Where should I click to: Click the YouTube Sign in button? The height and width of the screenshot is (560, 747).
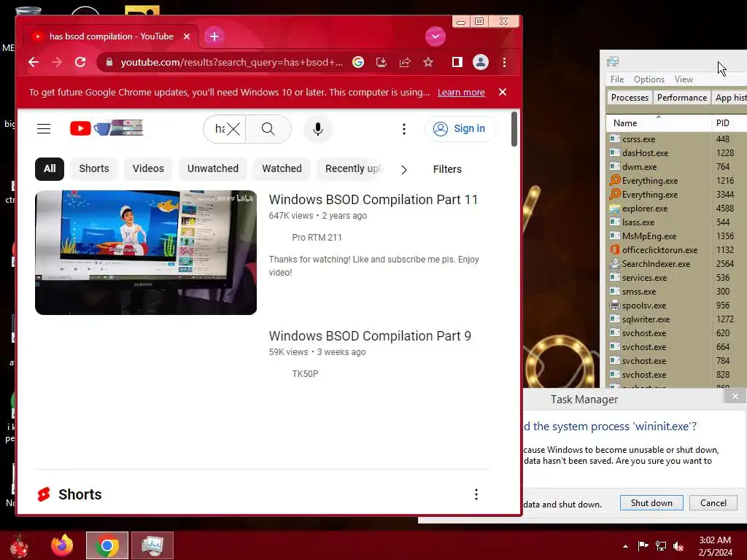pos(460,128)
